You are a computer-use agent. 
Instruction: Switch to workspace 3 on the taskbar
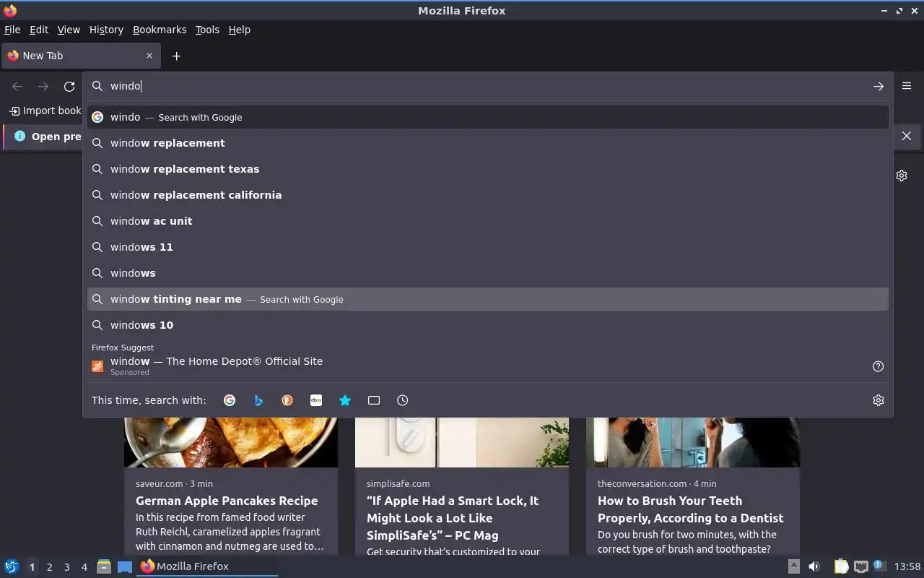click(x=66, y=567)
